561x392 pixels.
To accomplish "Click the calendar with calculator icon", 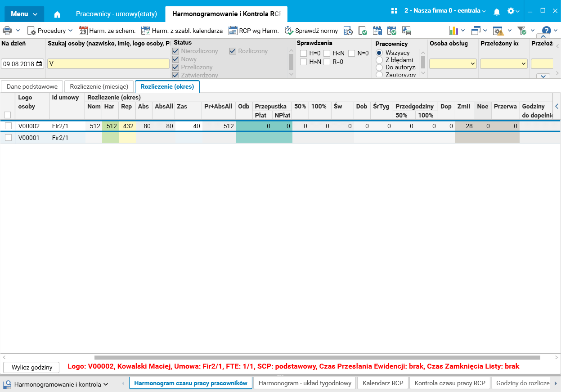I will [x=377, y=31].
